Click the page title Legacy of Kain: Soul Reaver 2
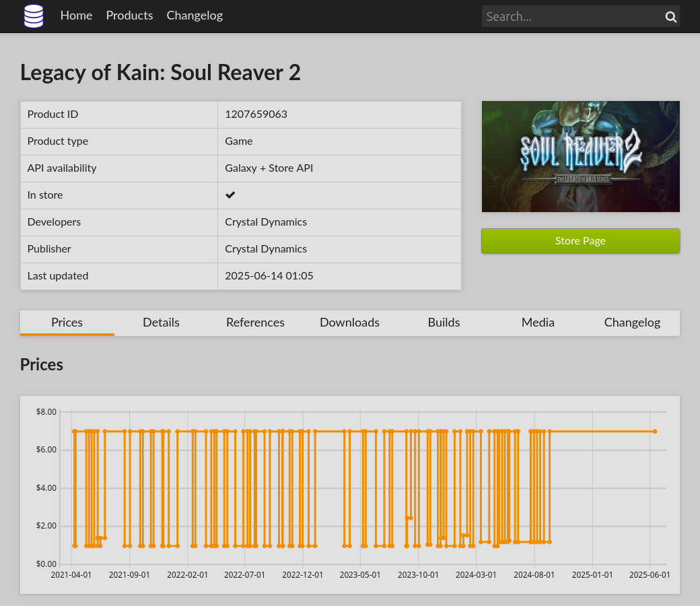This screenshot has width=700, height=606. [160, 72]
